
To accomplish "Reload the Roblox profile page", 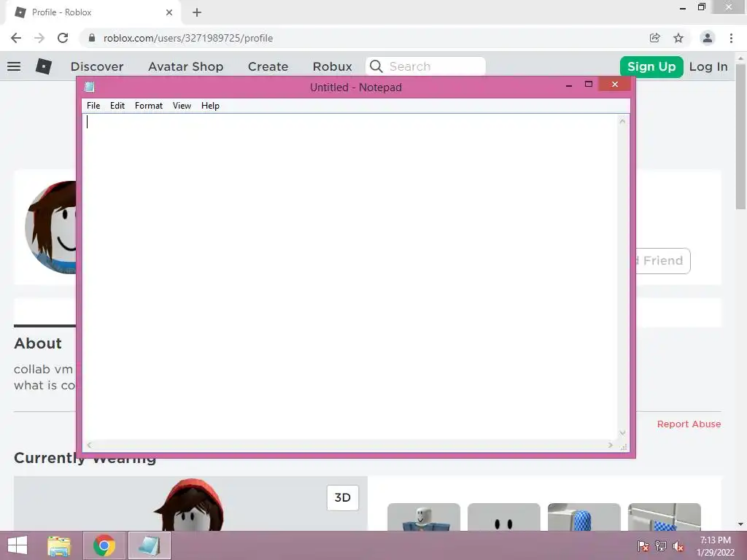I will [x=63, y=38].
